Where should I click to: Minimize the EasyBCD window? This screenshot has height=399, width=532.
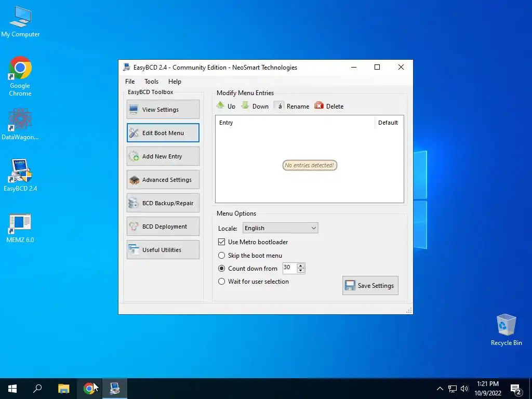(354, 67)
